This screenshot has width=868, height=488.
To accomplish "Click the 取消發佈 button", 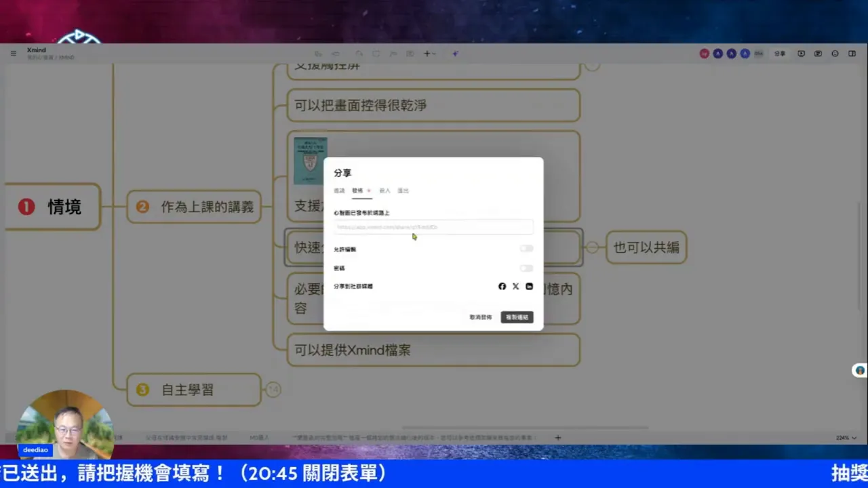I will (481, 317).
